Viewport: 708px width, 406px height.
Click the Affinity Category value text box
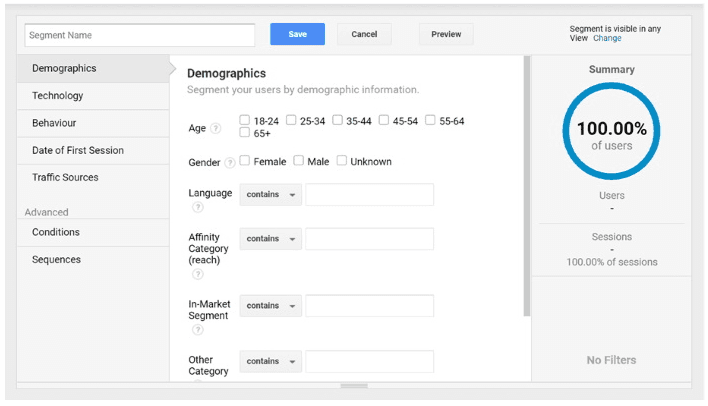click(369, 239)
